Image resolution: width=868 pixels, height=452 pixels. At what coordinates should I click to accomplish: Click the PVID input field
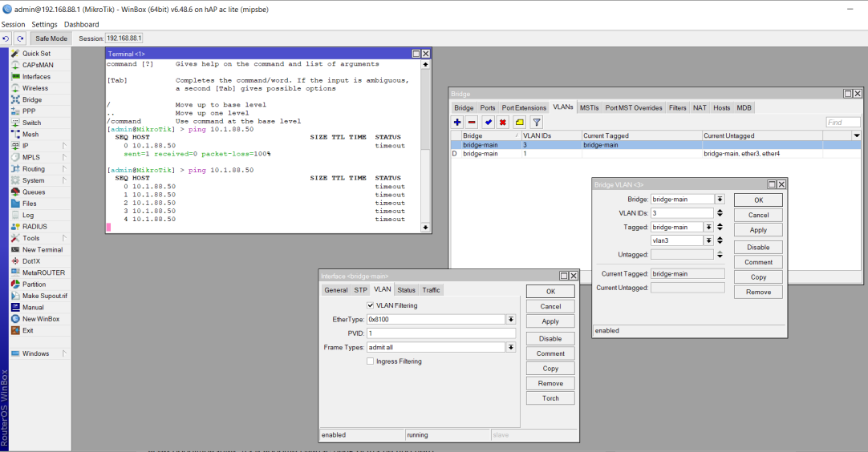click(441, 333)
